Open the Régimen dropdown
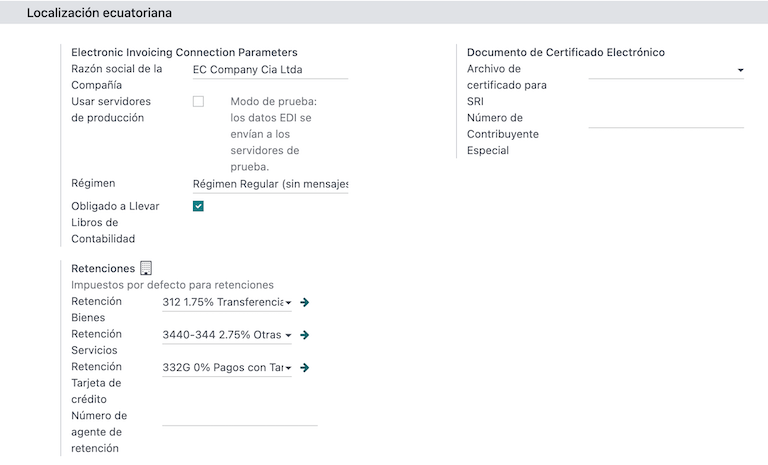This screenshot has height=465, width=768. [270, 184]
